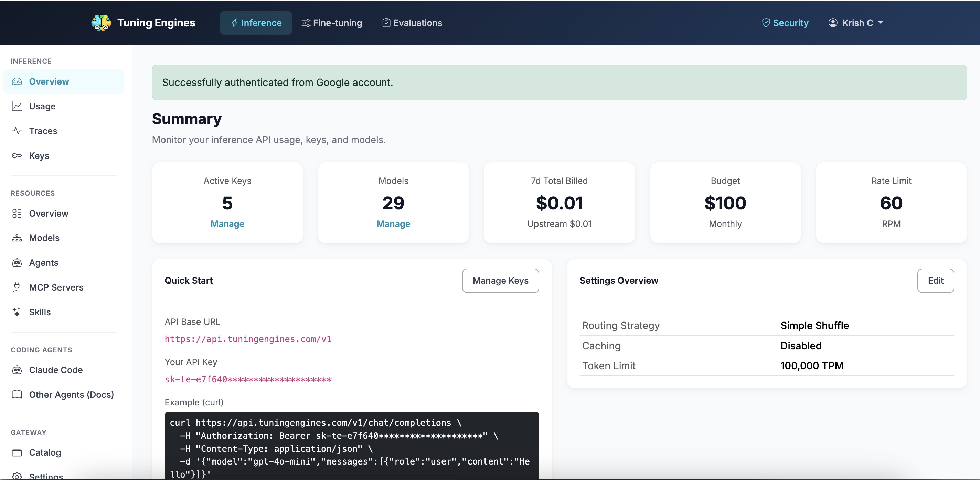
Task: Click Manage under the Models count
Action: [x=393, y=224]
